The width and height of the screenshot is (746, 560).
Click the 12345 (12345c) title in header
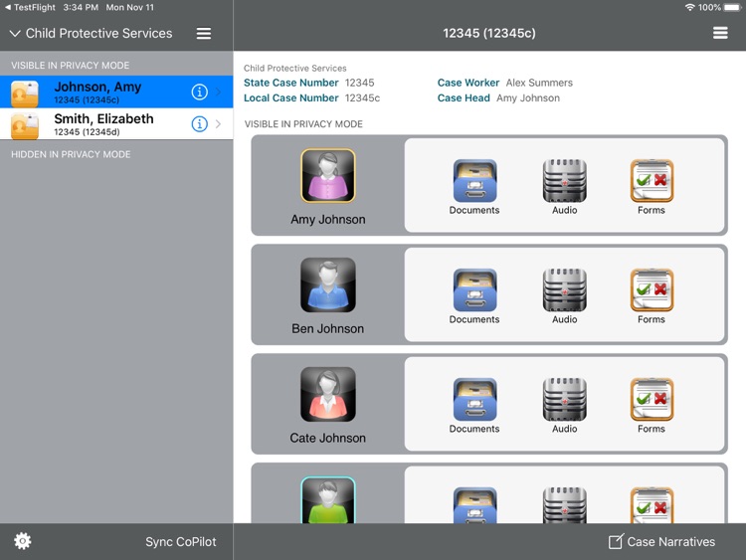point(489,33)
